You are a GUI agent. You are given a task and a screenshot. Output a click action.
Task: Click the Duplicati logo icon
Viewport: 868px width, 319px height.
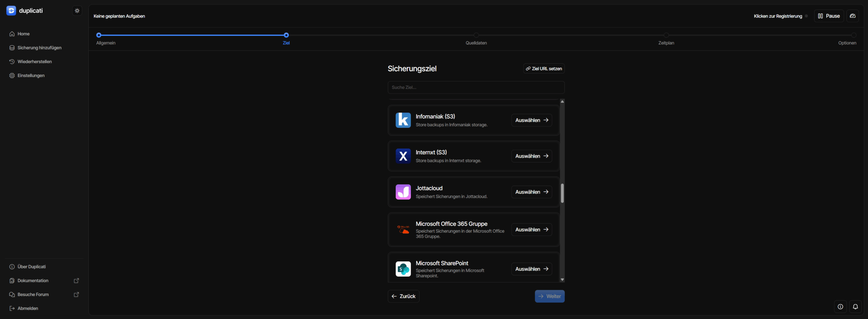point(11,11)
